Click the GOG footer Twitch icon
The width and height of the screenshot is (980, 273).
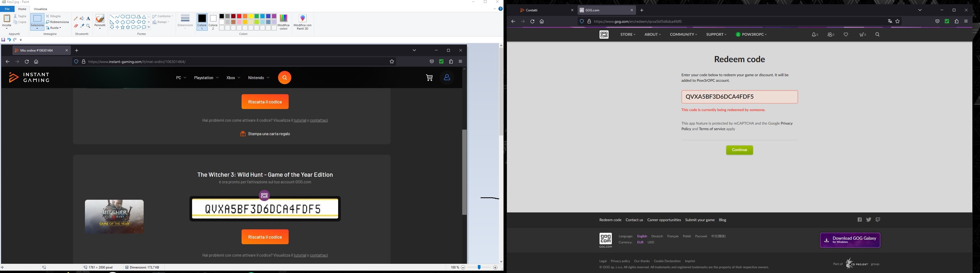pos(878,220)
